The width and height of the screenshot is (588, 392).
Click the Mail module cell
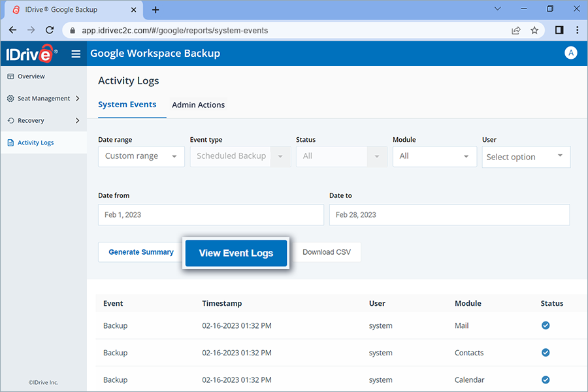point(462,325)
